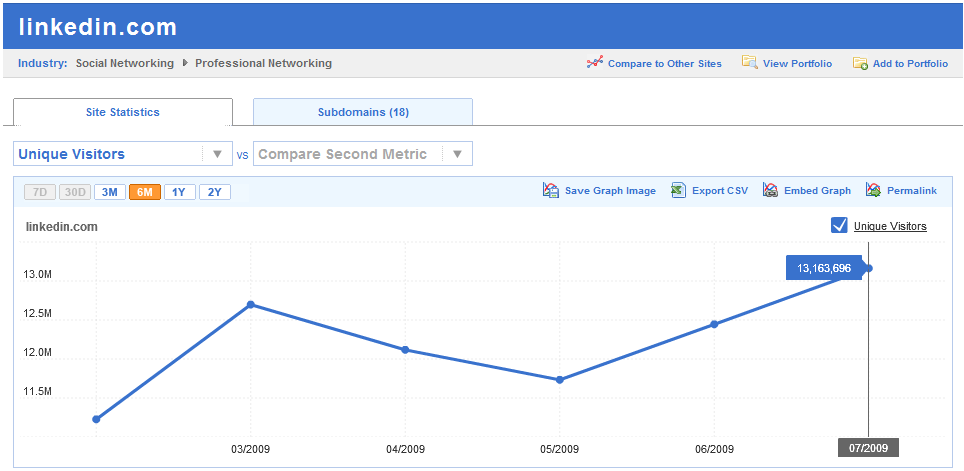This screenshot has height=471, width=964.
Task: Click the Permalink icon
Action: pos(874,190)
